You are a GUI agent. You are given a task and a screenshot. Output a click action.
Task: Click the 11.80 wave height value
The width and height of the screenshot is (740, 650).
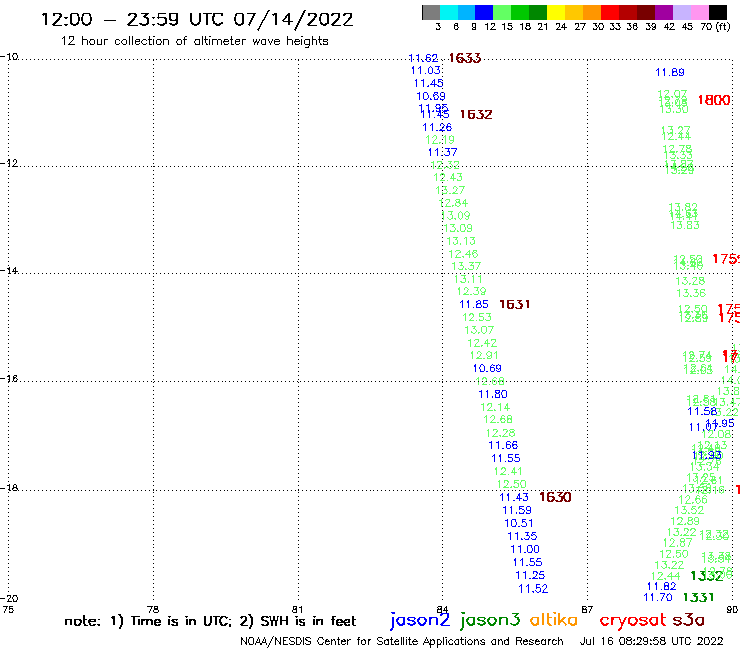point(493,394)
